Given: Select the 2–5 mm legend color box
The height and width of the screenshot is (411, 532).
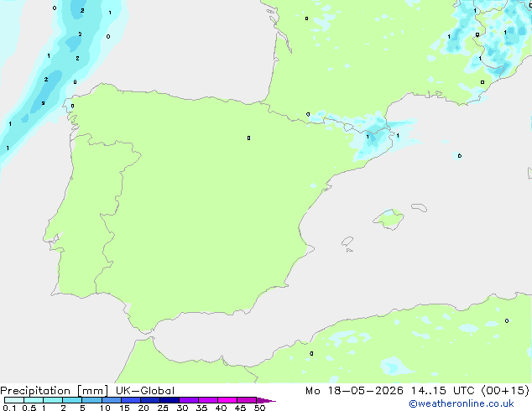Looking at the screenshot, I should point(72,400).
